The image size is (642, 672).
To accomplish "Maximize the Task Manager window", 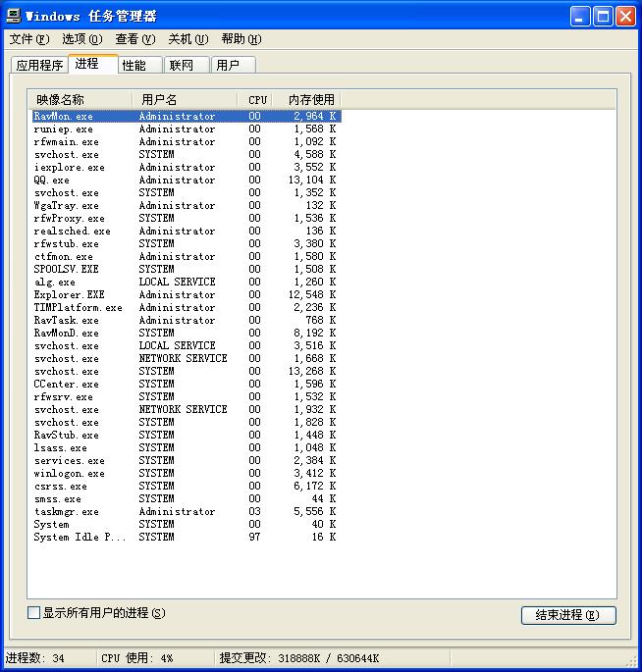I will tap(603, 17).
